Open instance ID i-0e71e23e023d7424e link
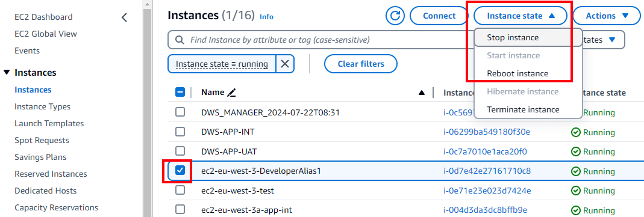 click(487, 191)
